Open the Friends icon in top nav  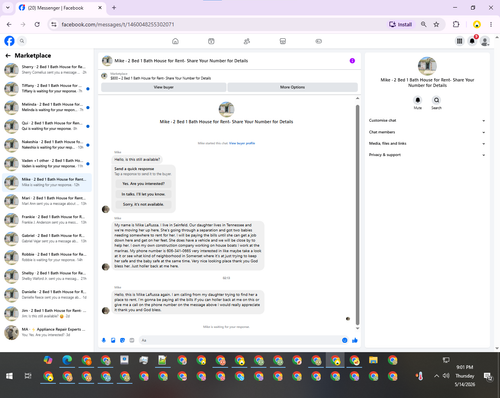[x=247, y=41]
